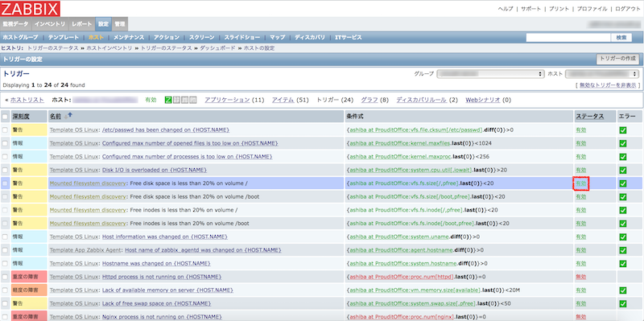
Task: Open the インベントリ main tab
Action: pyautogui.click(x=50, y=24)
